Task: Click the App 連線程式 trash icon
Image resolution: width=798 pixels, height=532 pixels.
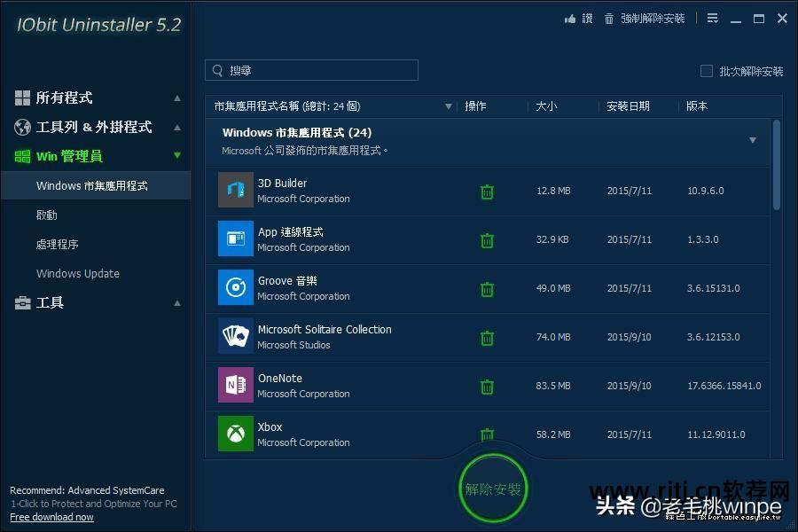Action: click(x=487, y=239)
